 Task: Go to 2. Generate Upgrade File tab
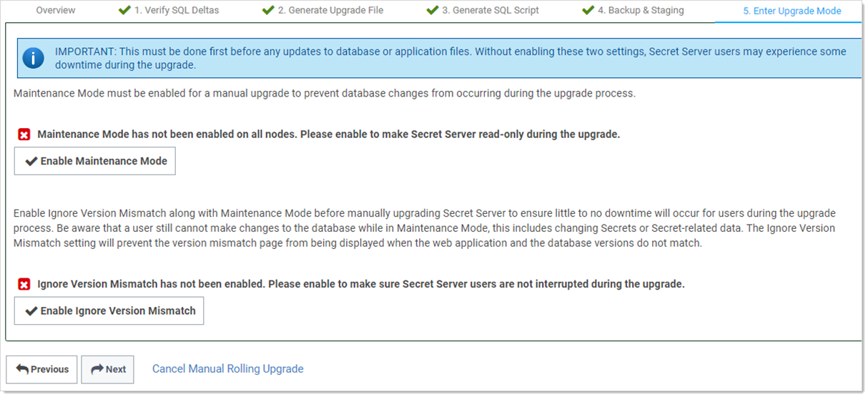[x=330, y=11]
